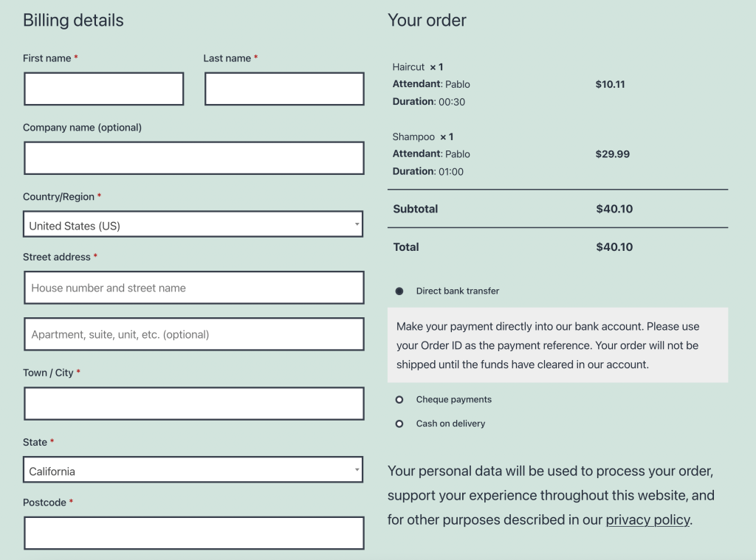The image size is (756, 560).
Task: Click the Apartment, suite, unit field
Action: (x=193, y=333)
